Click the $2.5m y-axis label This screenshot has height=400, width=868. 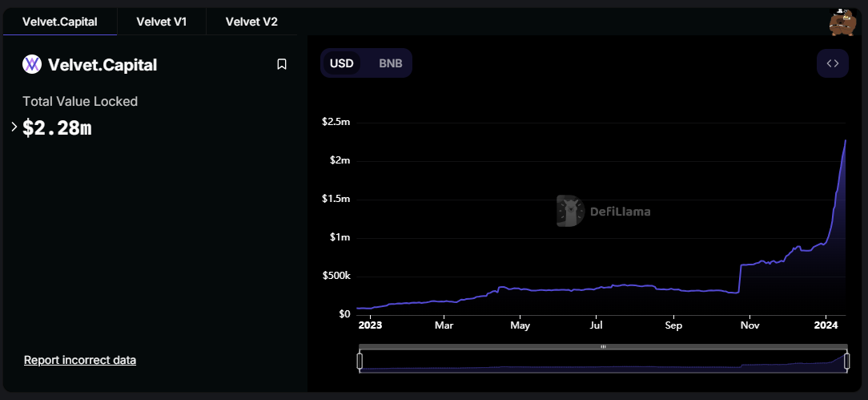(336, 121)
